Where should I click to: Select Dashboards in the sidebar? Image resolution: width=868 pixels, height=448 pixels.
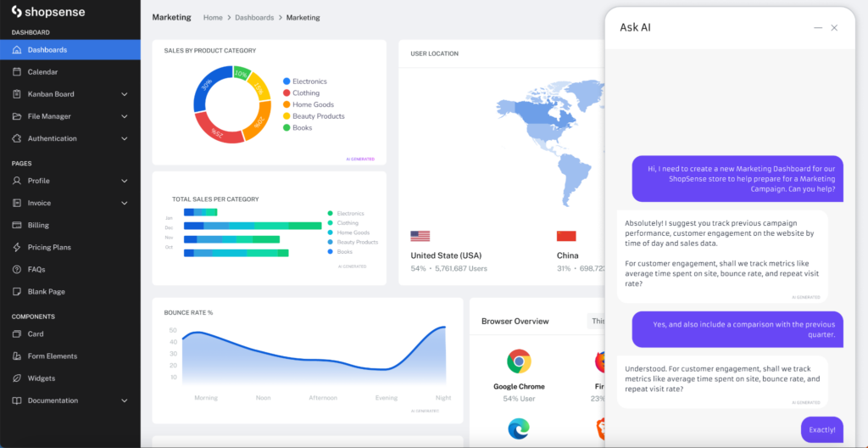47,50
